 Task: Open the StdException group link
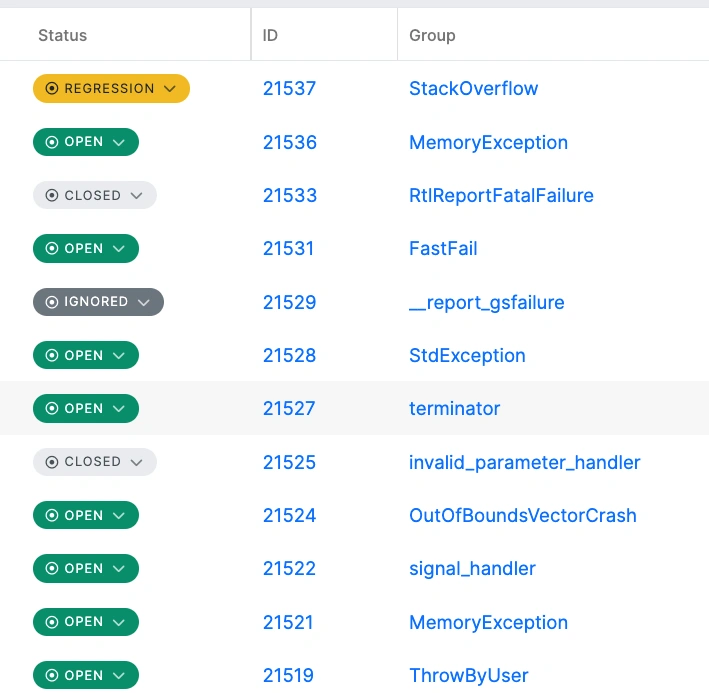[467, 356]
